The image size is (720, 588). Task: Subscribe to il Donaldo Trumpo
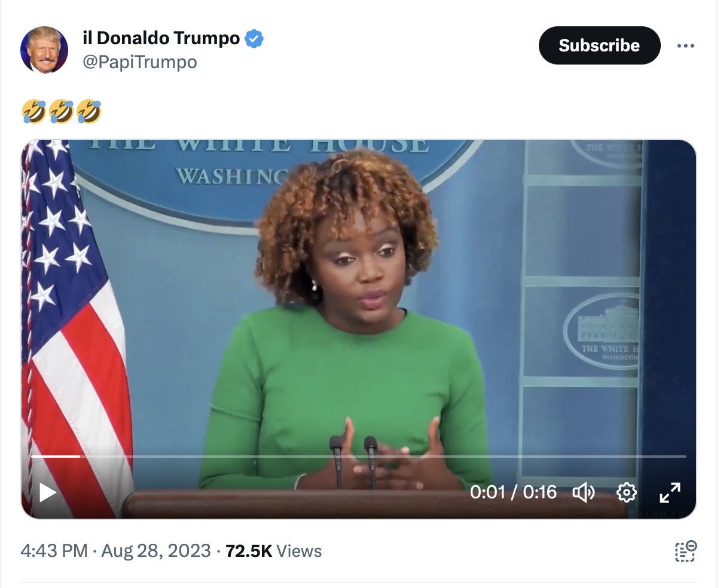599,45
